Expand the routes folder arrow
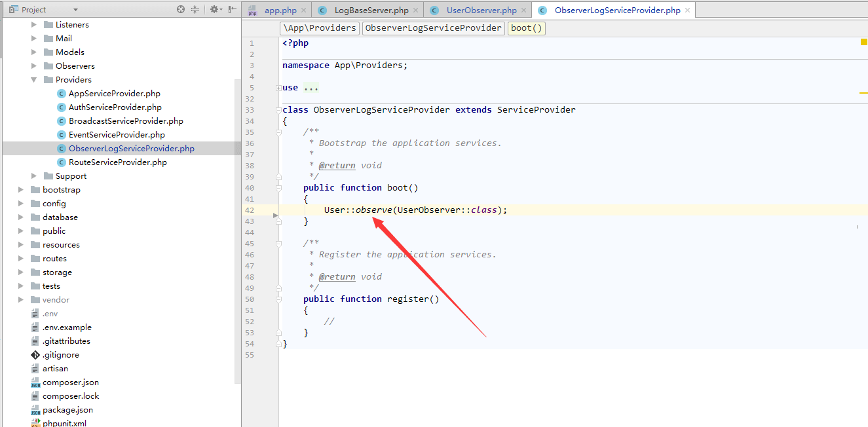The height and width of the screenshot is (427, 868). click(21, 258)
